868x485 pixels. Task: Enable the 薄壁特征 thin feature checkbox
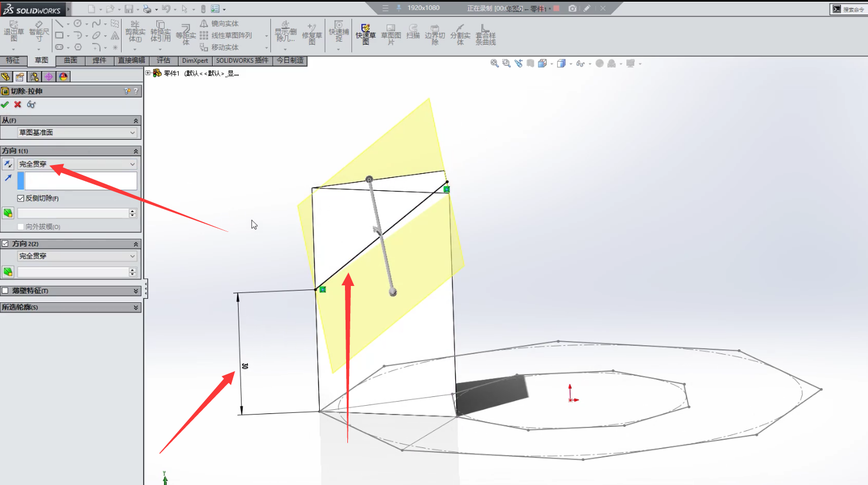5,291
